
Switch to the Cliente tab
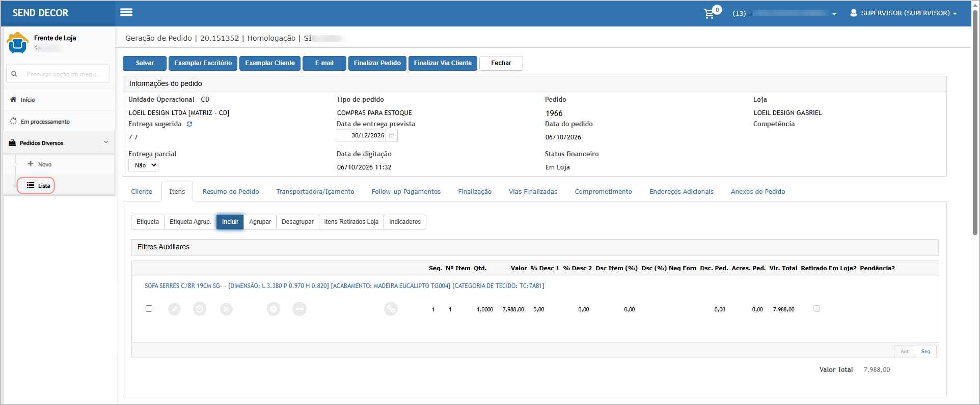(142, 192)
